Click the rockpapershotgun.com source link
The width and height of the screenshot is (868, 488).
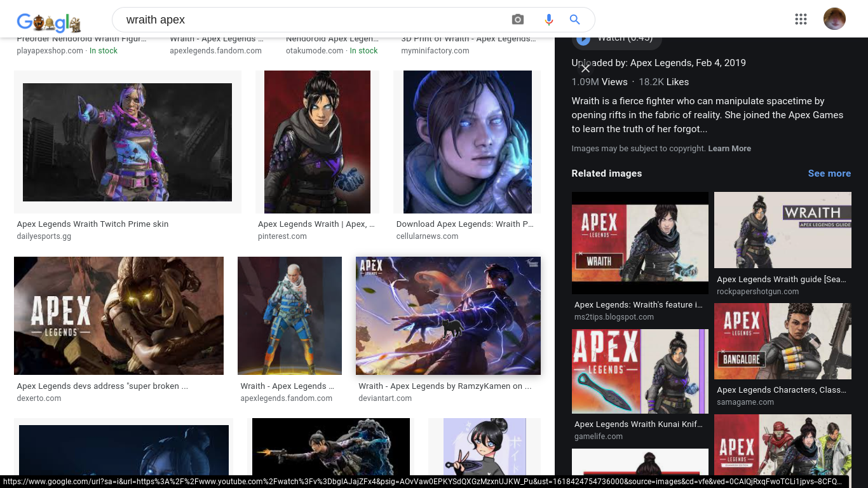click(758, 292)
